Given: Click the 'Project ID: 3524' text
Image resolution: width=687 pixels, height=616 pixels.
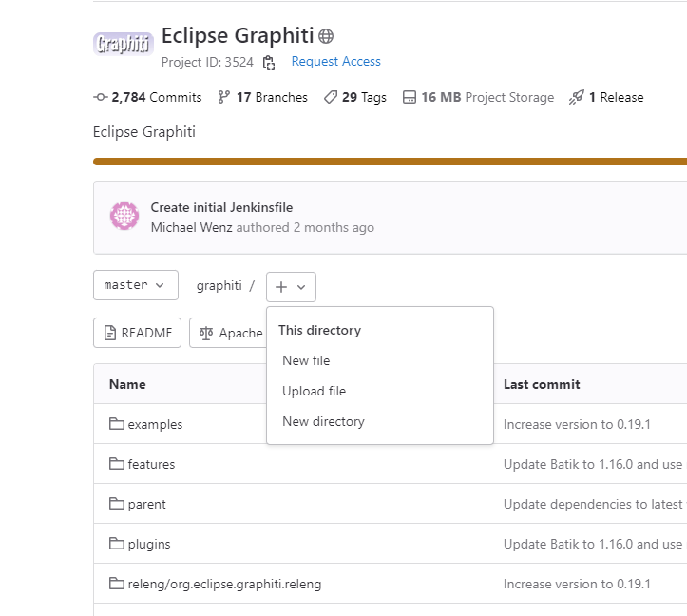Looking at the screenshot, I should pos(207,62).
